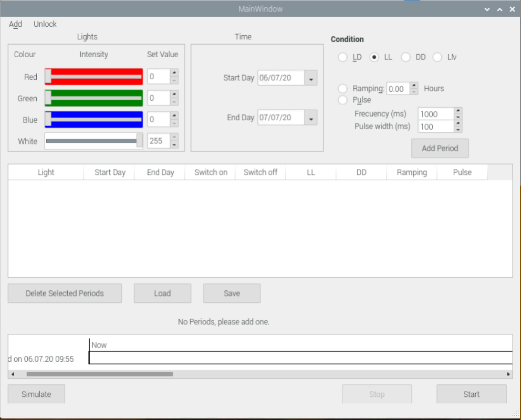This screenshot has width=521, height=420.
Task: Click the timeline scrollbar right arrow
Action: [x=508, y=374]
